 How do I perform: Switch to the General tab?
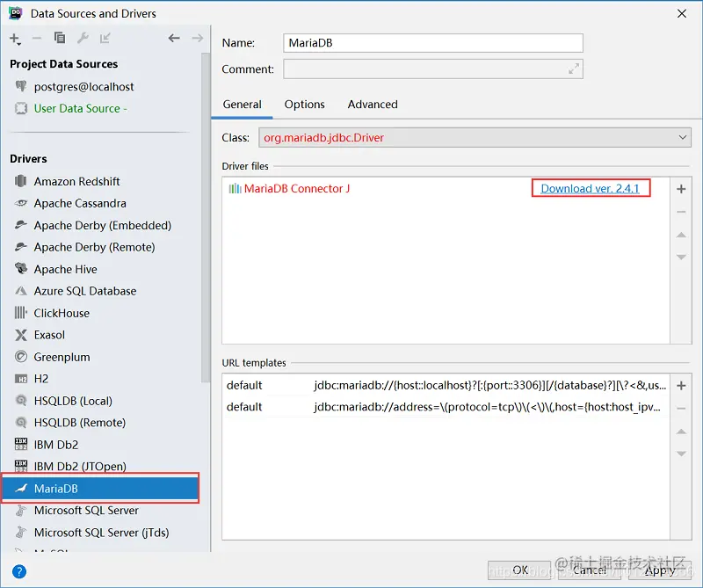(x=243, y=105)
